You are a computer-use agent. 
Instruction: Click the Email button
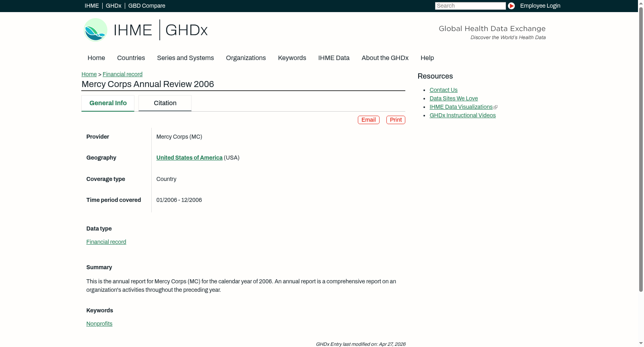point(369,120)
